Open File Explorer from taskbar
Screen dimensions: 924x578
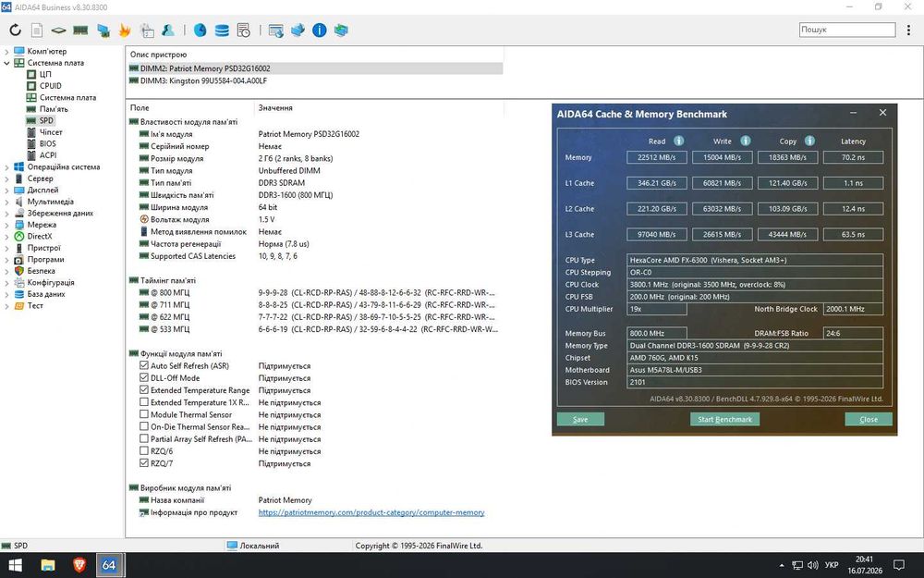point(48,565)
